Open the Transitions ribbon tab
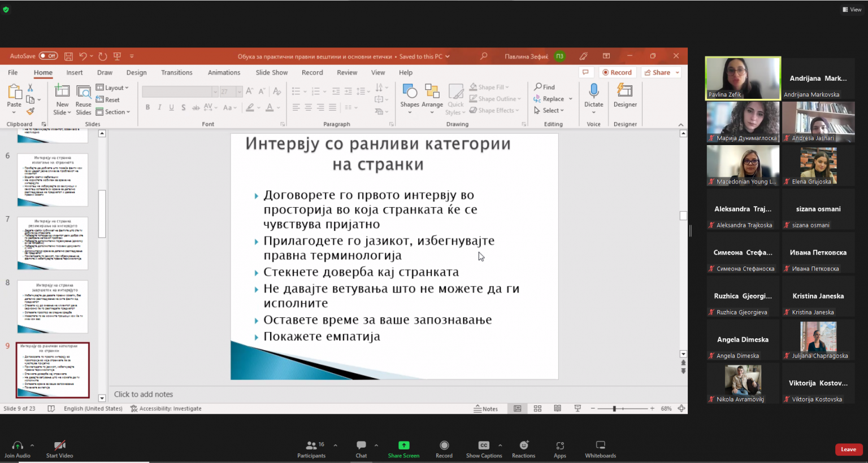Image resolution: width=868 pixels, height=463 pixels. click(x=176, y=72)
